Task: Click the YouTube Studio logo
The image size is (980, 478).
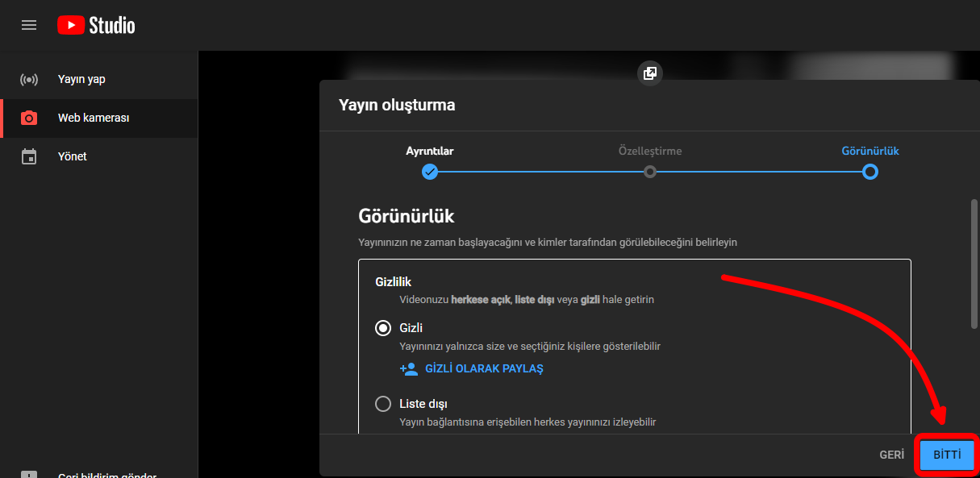Action: (95, 25)
